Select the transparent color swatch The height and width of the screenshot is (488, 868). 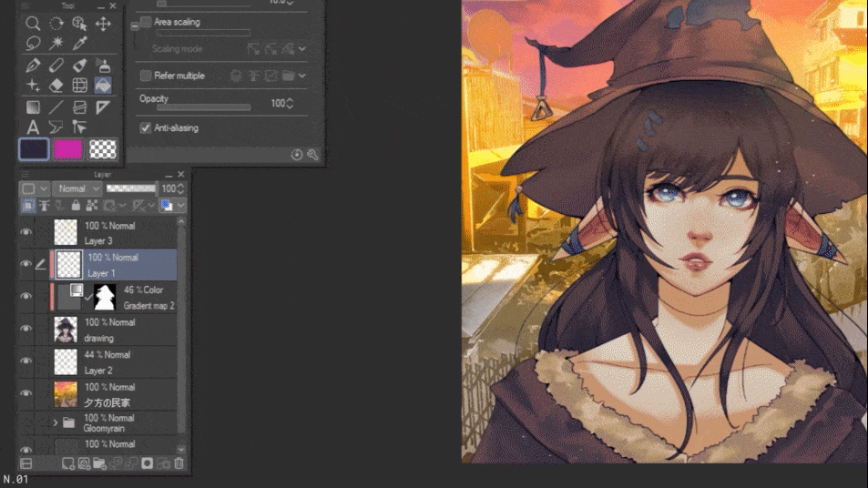[x=103, y=149]
